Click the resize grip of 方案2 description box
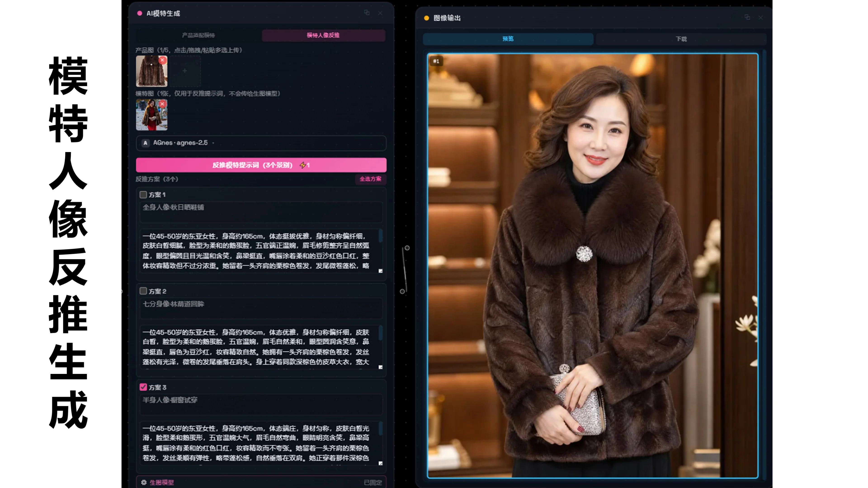This screenshot has width=868, height=488. tap(380, 367)
